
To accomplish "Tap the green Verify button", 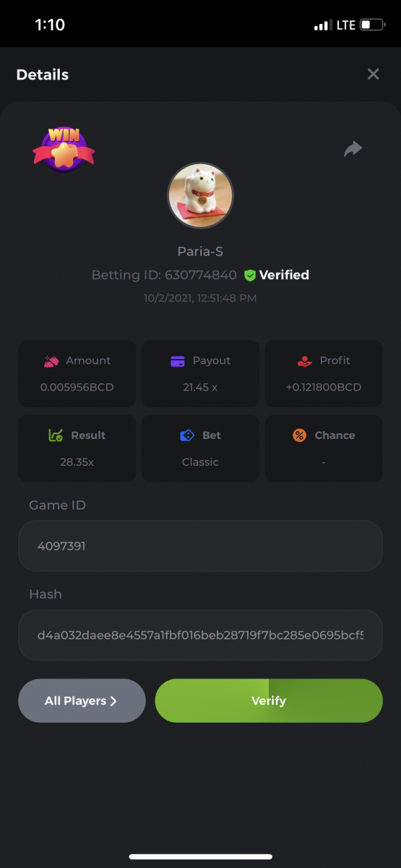I will pyautogui.click(x=269, y=700).
